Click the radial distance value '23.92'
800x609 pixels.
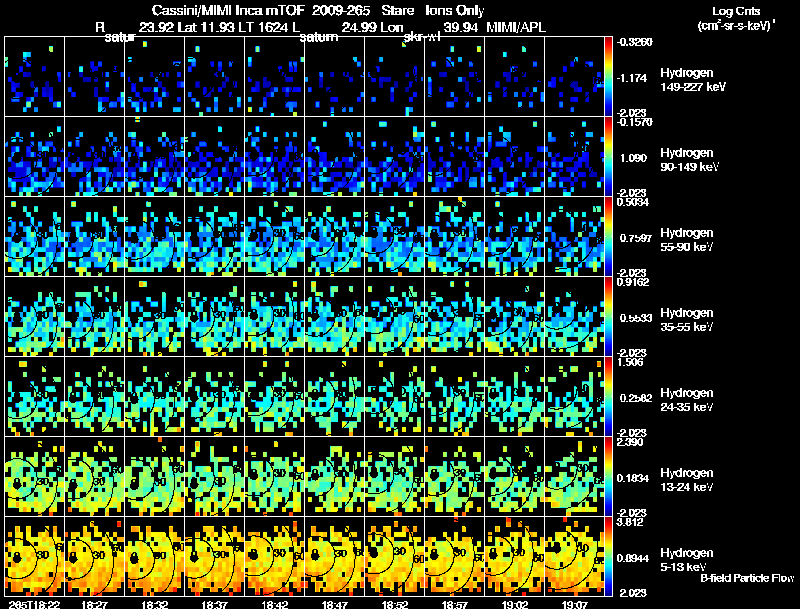pyautogui.click(x=157, y=27)
